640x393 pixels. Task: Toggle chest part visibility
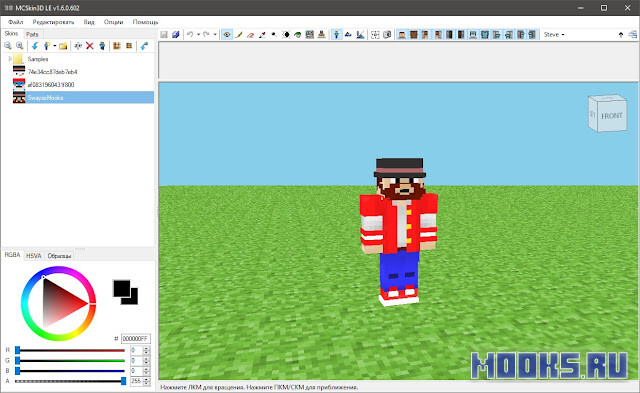click(x=413, y=35)
